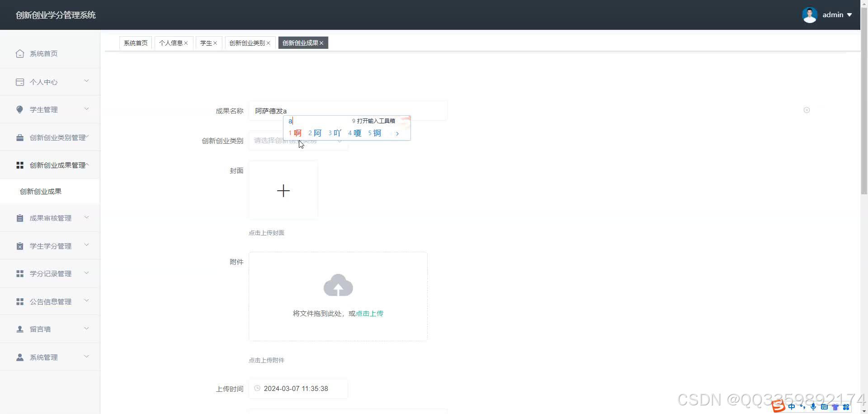The image size is (868, 414).
Task: Click 打开输入工具箱 in the IME popup
Action: pyautogui.click(x=374, y=121)
